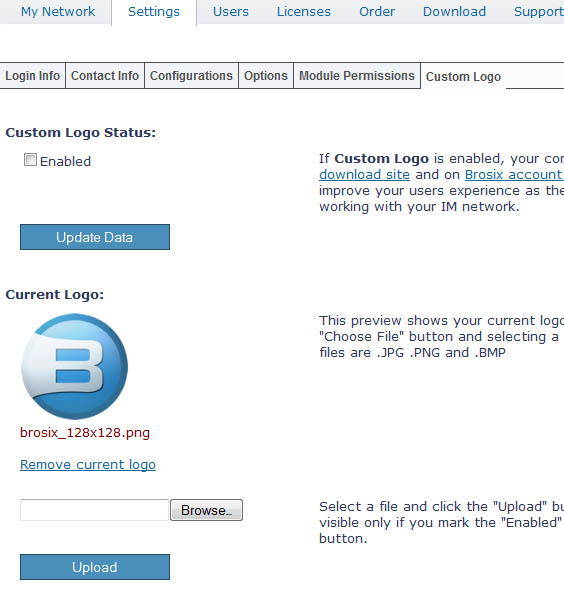Open the Download tab
Image resolution: width=564 pixels, height=597 pixels.
pyautogui.click(x=454, y=11)
